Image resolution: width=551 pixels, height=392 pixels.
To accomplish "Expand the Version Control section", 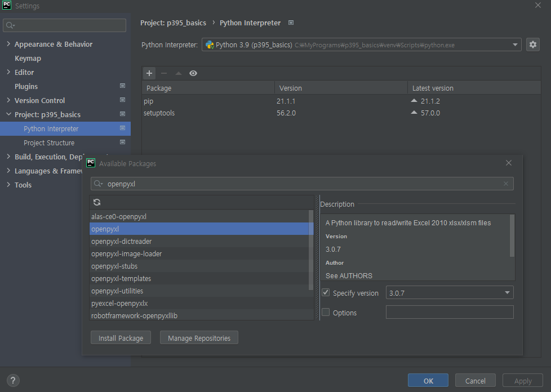I will click(x=8, y=100).
